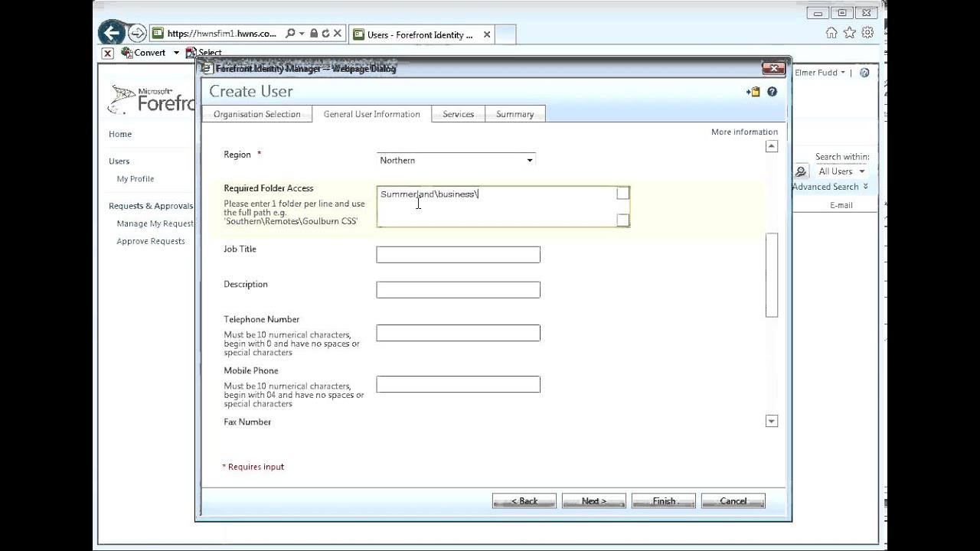Click the dialog scroll down arrow
This screenshot has height=551, width=980.
(x=772, y=421)
